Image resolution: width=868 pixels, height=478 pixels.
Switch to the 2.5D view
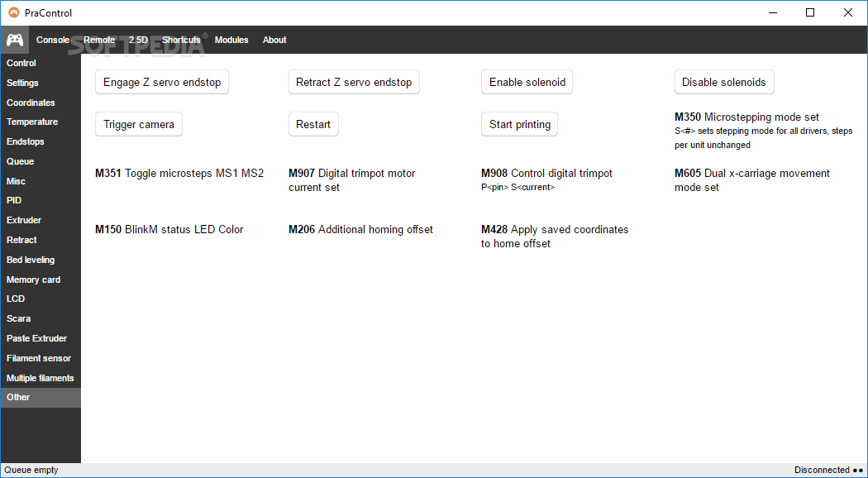tap(138, 40)
